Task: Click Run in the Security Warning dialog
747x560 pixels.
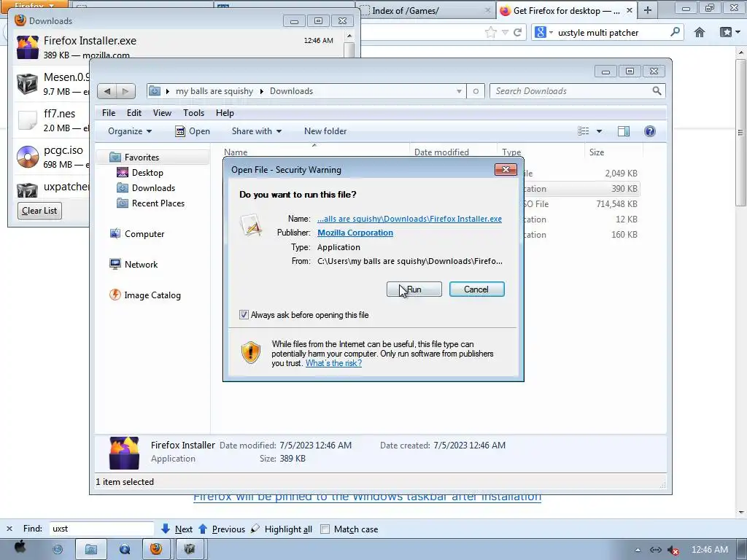Action: [414, 289]
